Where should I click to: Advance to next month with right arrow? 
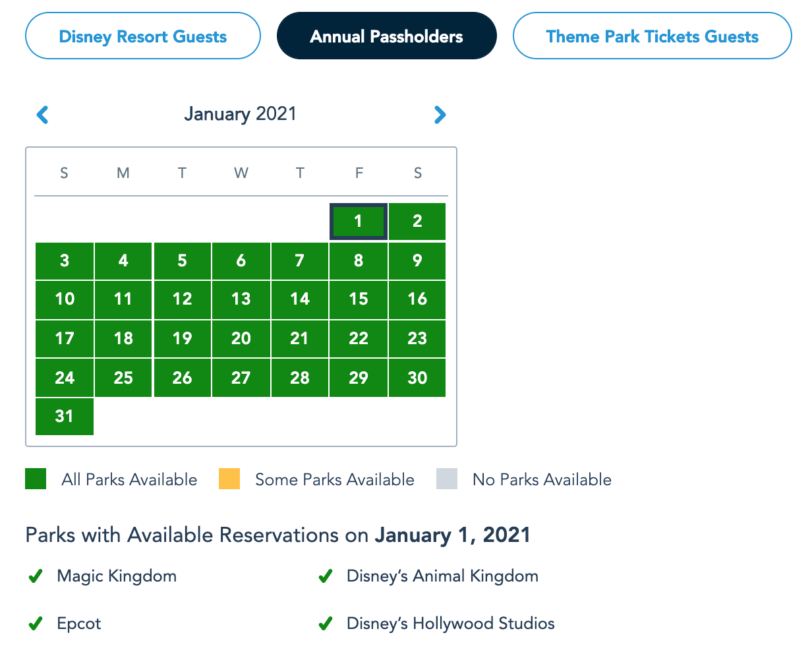(x=440, y=115)
